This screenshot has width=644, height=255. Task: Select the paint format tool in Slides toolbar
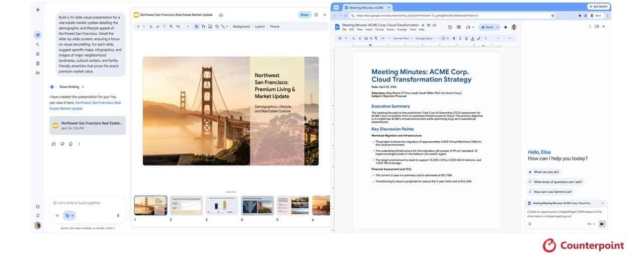[x=164, y=27]
